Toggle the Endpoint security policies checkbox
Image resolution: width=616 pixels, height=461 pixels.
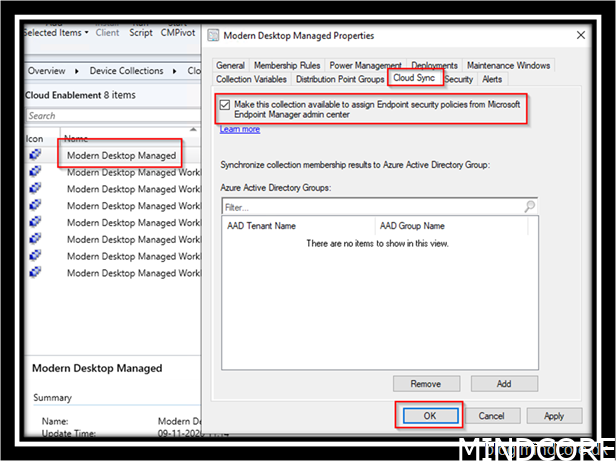click(224, 104)
